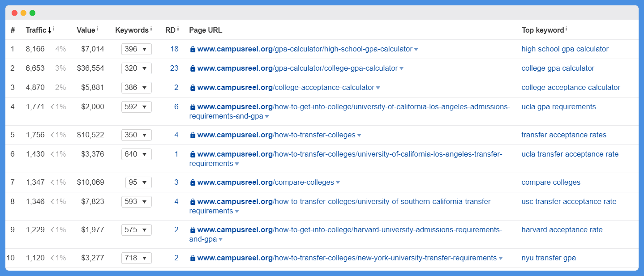The width and height of the screenshot is (644, 276).
Task: Click the RD value 18
Action: pos(174,49)
